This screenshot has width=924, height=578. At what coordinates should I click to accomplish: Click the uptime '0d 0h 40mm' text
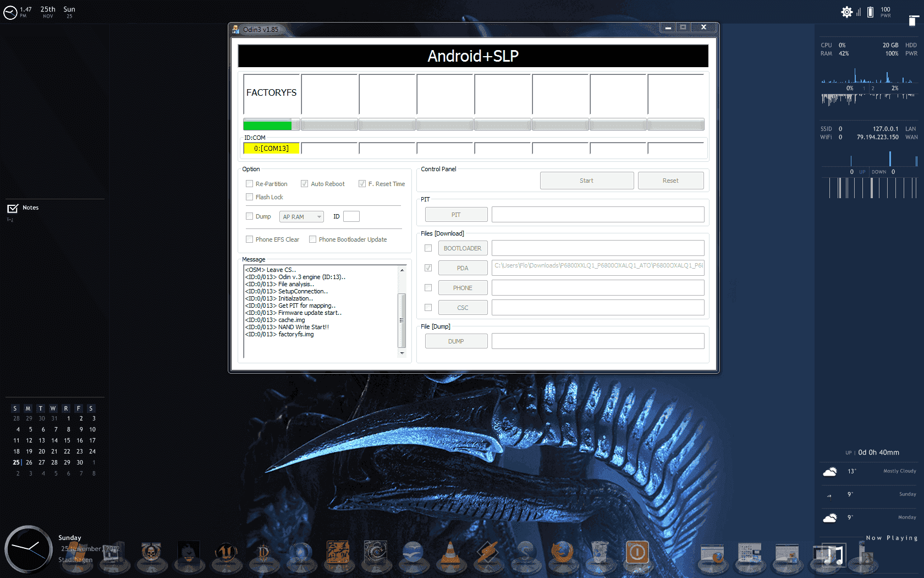pos(878,452)
